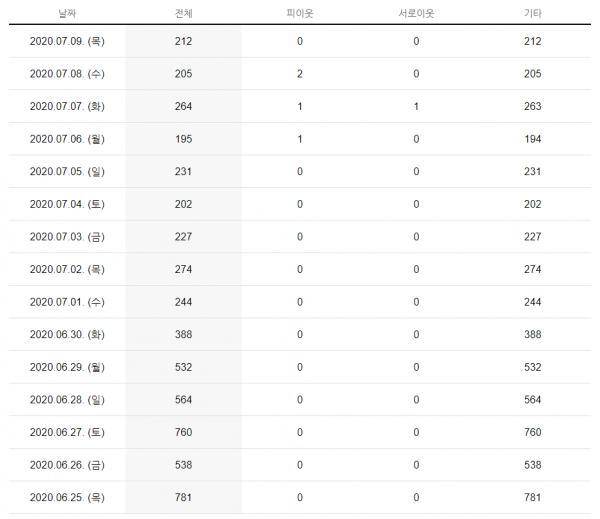Click 전체 value 781 in the 2020.06.25 row
The height and width of the screenshot is (519, 600).
point(183,497)
